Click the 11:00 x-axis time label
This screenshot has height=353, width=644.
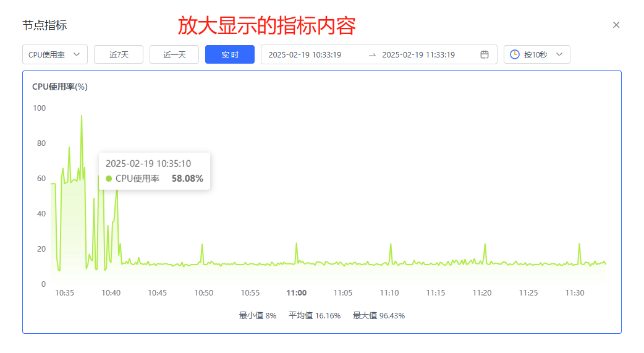point(297,293)
